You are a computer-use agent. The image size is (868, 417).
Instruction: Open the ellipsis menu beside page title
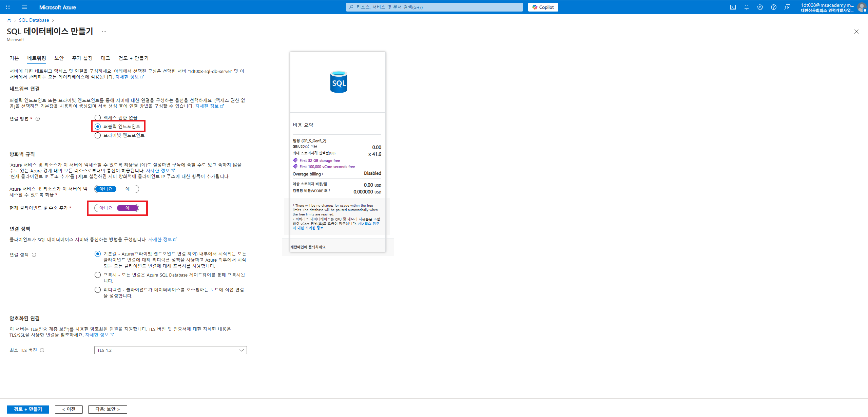104,32
